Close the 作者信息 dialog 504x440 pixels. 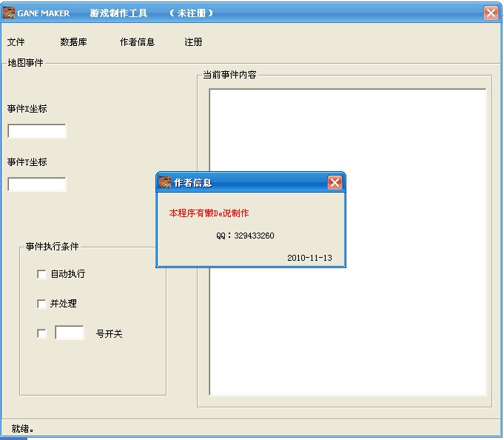(x=335, y=183)
